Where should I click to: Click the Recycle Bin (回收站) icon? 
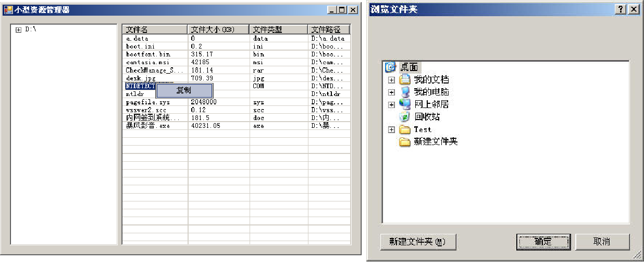(405, 117)
